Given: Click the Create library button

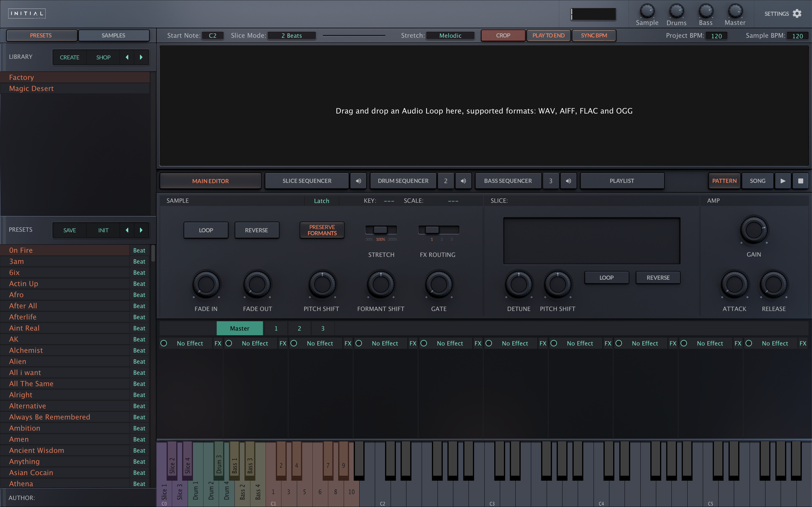Looking at the screenshot, I should (69, 57).
